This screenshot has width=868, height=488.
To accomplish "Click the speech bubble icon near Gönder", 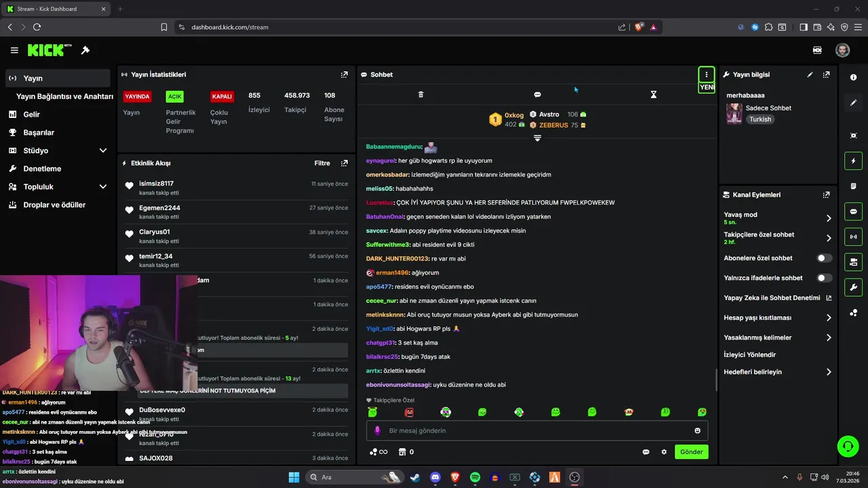I will tap(646, 452).
